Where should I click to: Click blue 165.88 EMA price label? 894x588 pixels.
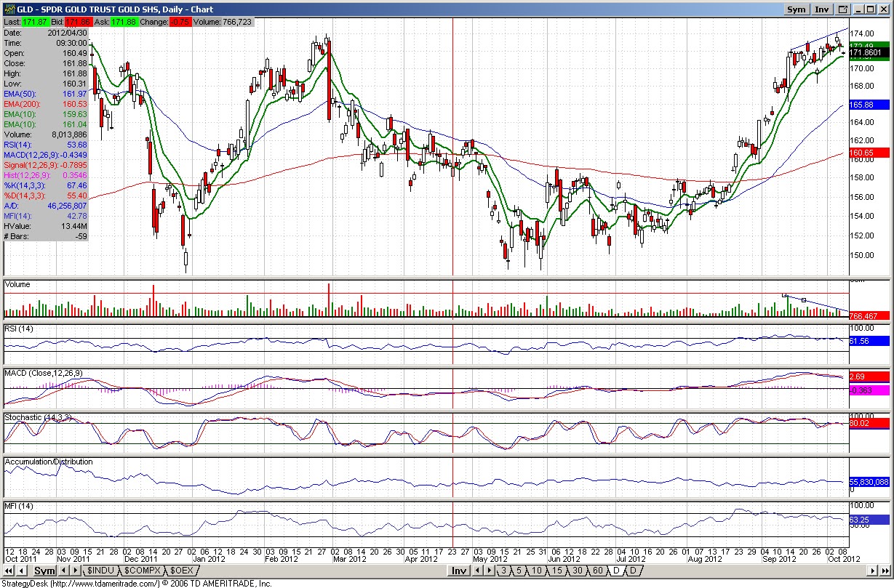[869, 105]
